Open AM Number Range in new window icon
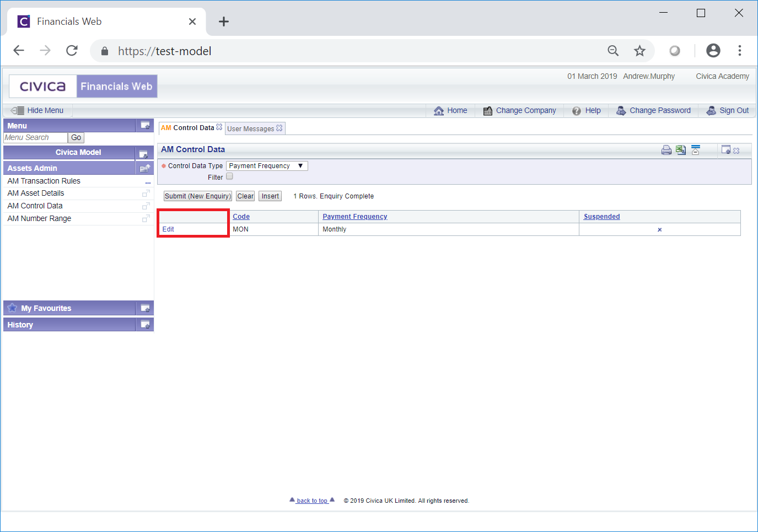Viewport: 758px width, 532px height. tap(146, 218)
